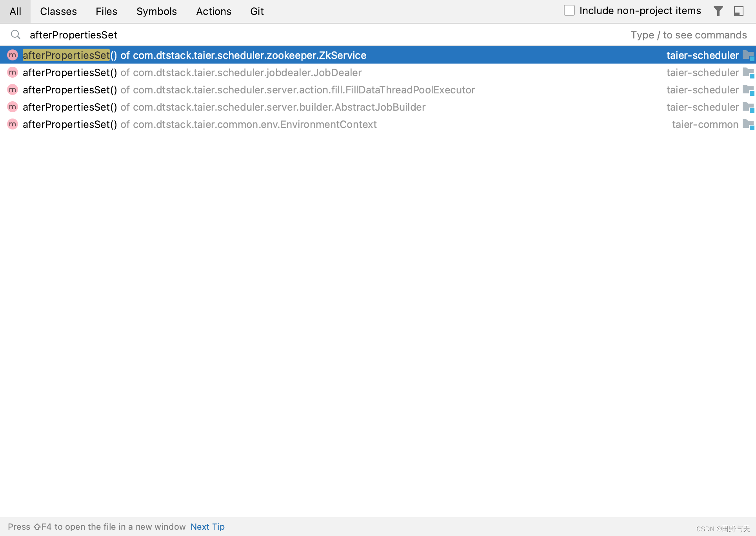Open the Git tab
The image size is (756, 536).
tap(257, 11)
